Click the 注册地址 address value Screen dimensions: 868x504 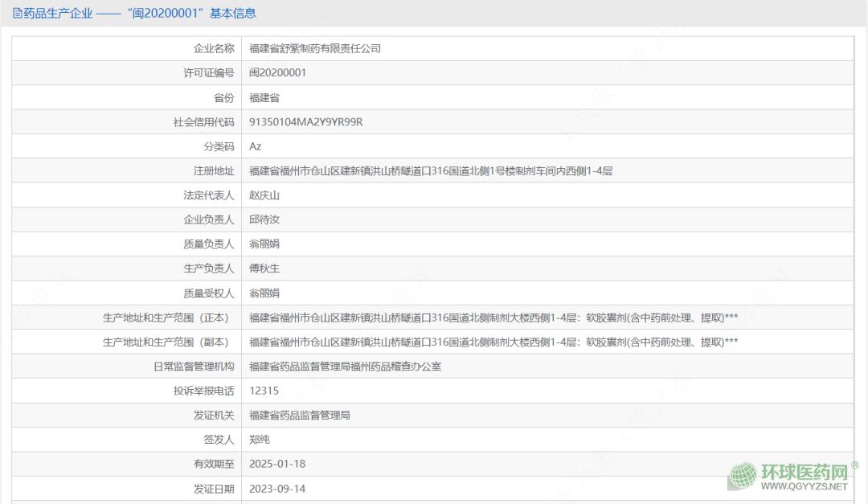tap(431, 171)
